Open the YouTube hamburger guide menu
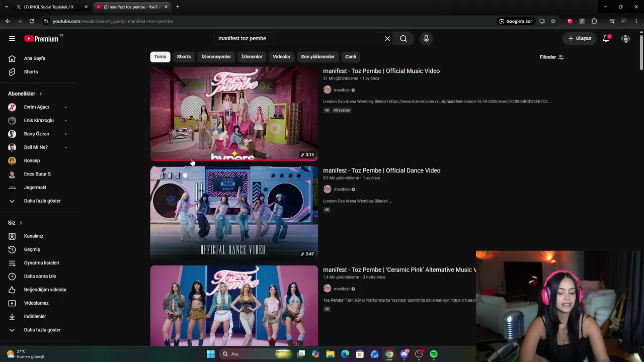The width and height of the screenshot is (644, 362). point(12,39)
